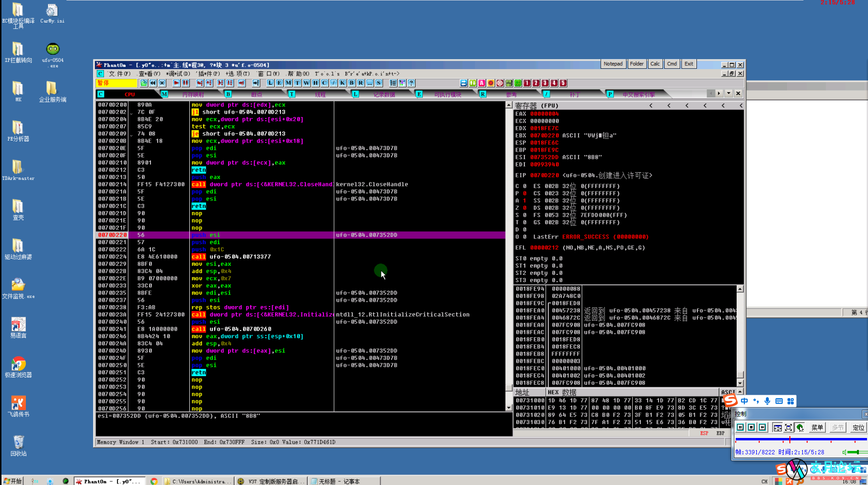
Task: Click the Notepad button
Action: point(613,64)
